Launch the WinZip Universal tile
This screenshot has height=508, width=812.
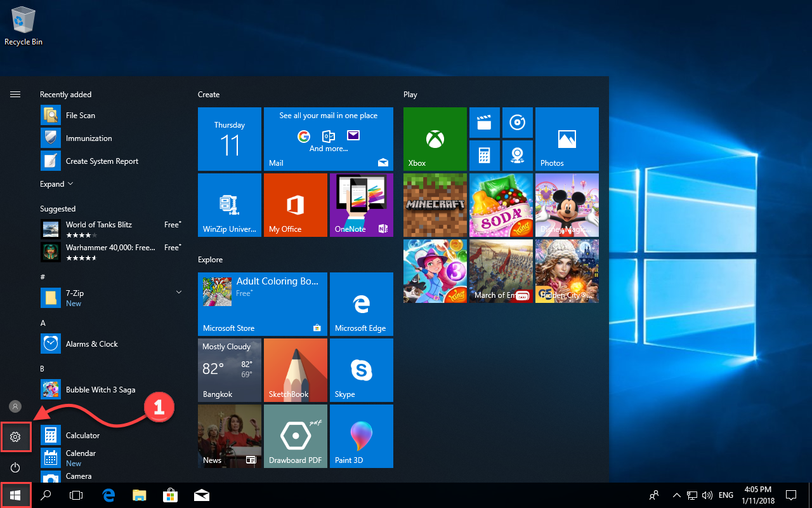pos(230,205)
